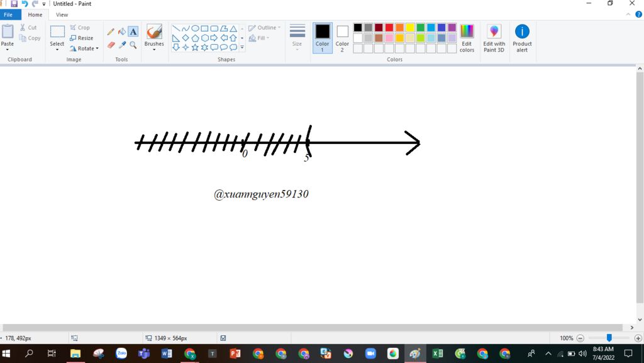Open taskbar search magnifier
The height and width of the screenshot is (363, 644).
coord(29,353)
